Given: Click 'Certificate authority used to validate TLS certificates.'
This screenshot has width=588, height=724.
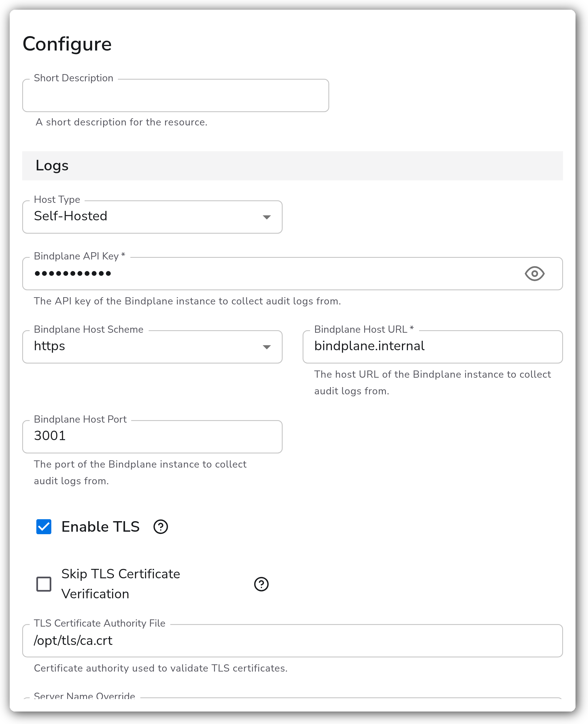Looking at the screenshot, I should [161, 668].
